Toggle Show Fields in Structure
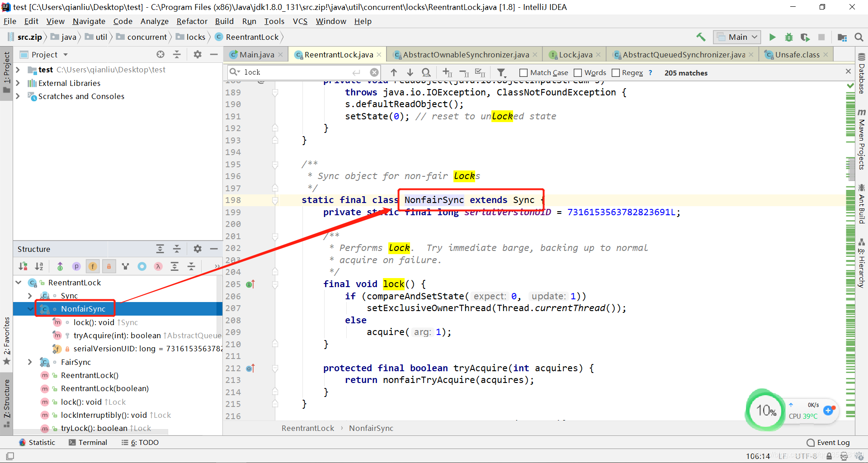868x463 pixels. [x=93, y=266]
